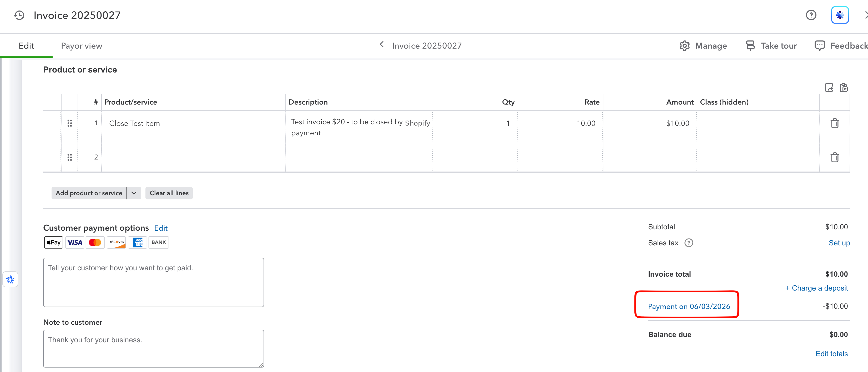Click the VISA payment icon

click(74, 242)
